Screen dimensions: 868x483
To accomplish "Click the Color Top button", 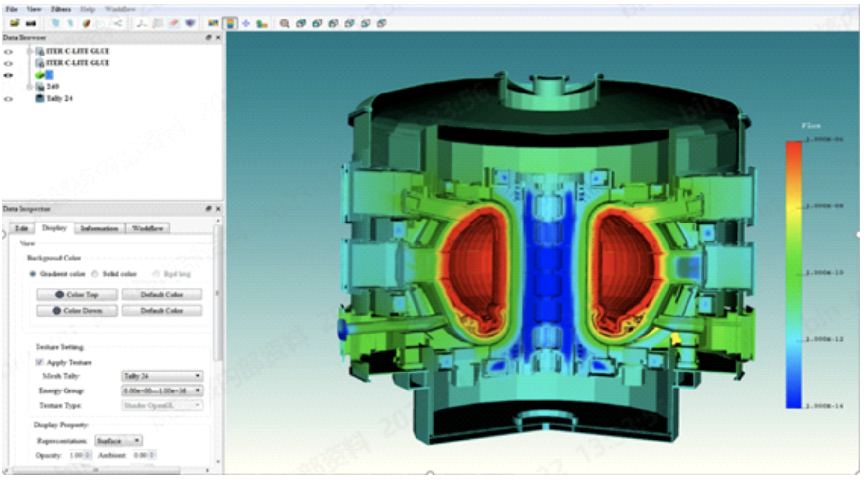I will pyautogui.click(x=77, y=295).
